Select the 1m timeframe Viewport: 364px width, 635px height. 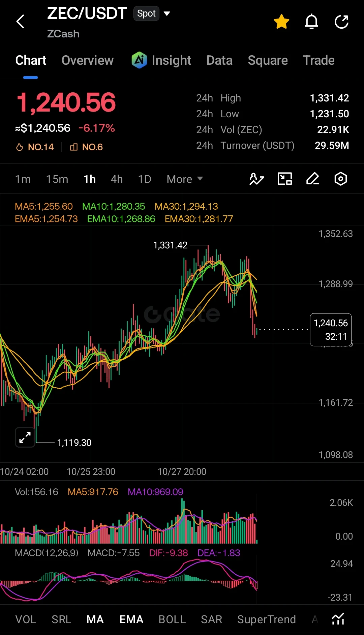coord(23,179)
